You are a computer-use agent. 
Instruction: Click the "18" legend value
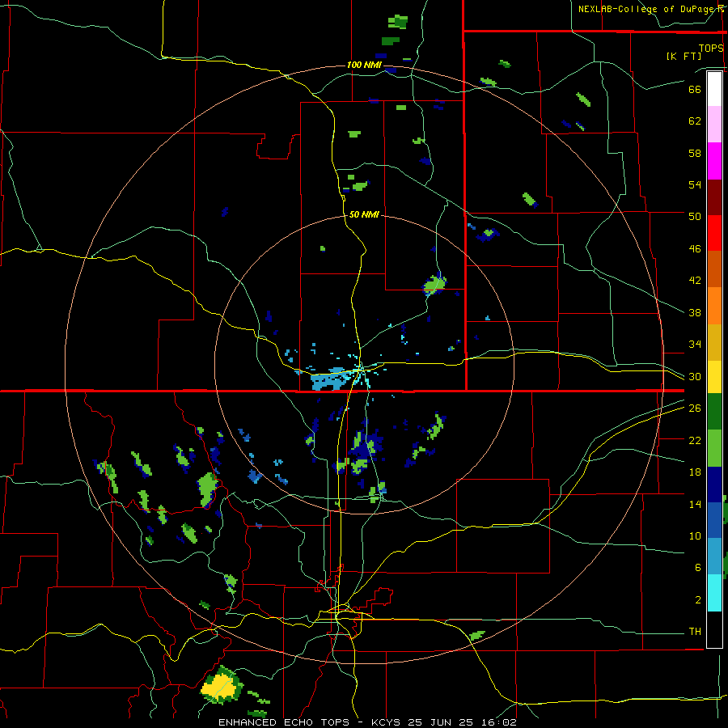coord(695,472)
